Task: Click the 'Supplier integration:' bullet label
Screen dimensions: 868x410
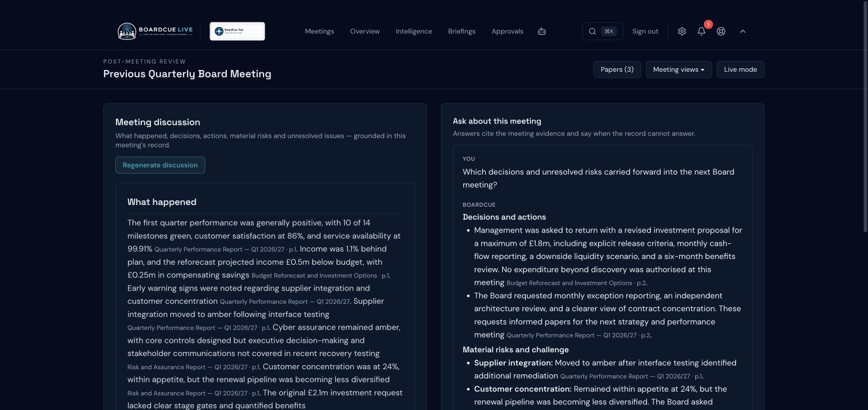Action: pos(513,363)
